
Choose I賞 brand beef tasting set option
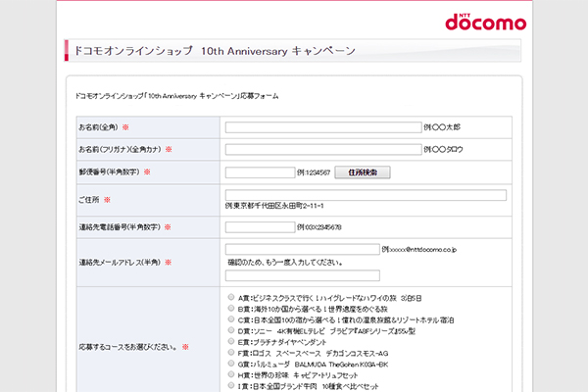click(231, 385)
